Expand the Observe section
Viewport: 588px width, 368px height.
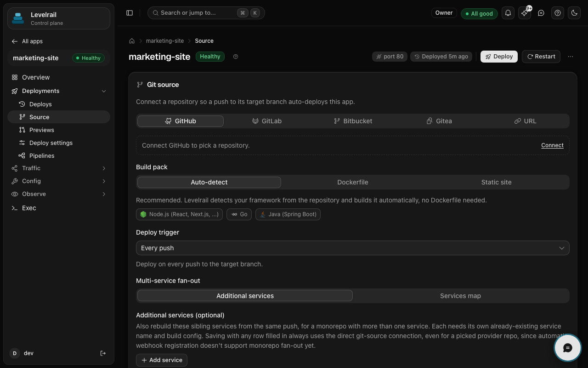coord(59,194)
